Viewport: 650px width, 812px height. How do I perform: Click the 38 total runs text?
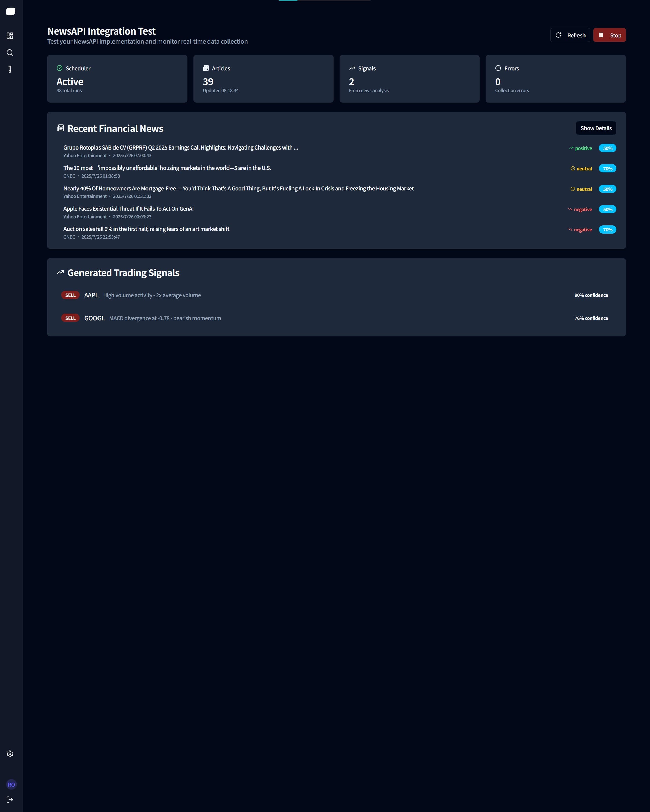point(69,90)
